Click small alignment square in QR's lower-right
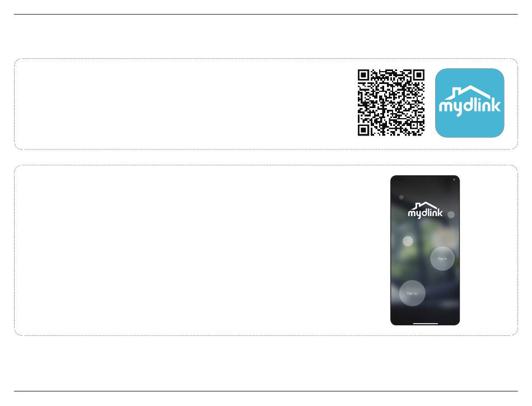This screenshot has height=406, width=532. pyautogui.click(x=414, y=125)
